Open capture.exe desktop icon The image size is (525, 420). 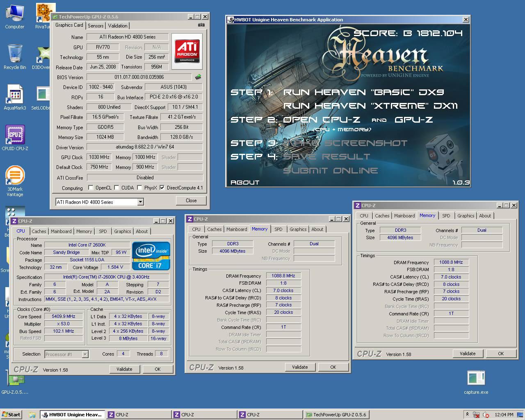pos(476,382)
